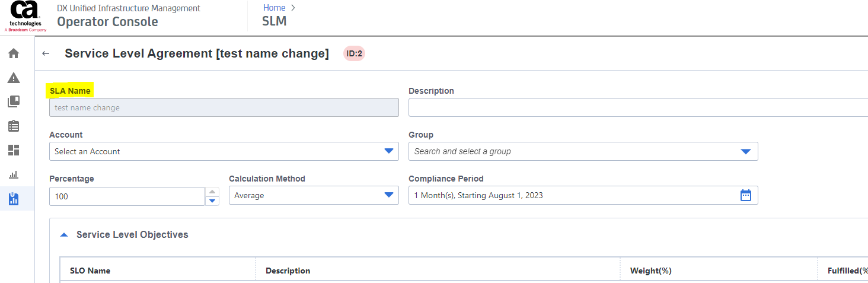
Task: Open the Inventory clipboard sidebar icon
Action: [14, 126]
